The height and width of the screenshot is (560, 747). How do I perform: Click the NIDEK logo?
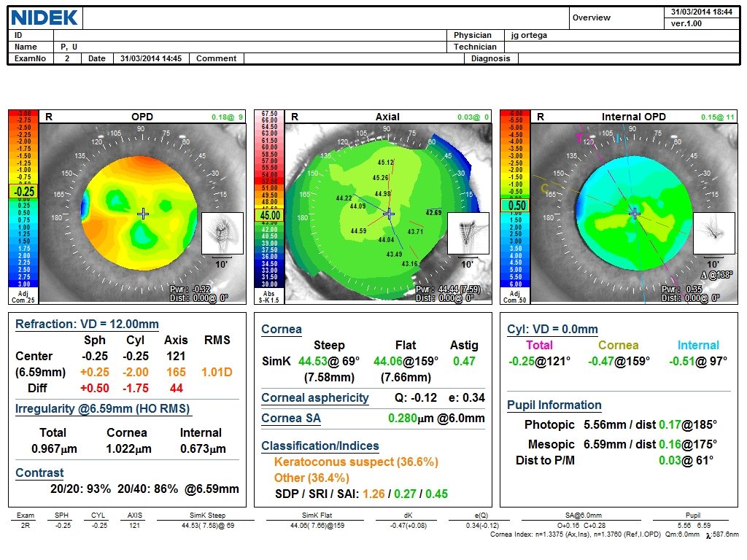point(44,18)
